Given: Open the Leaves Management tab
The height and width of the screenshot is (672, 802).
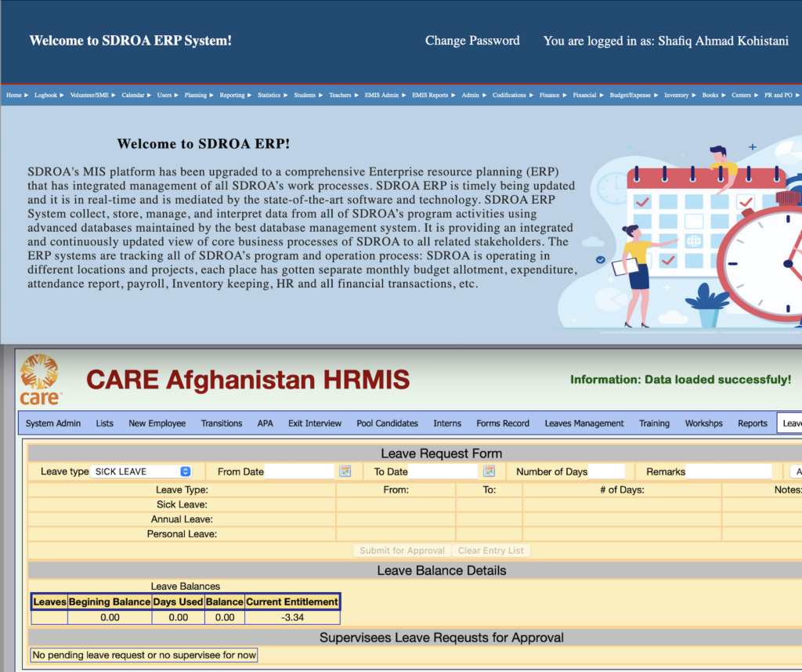Looking at the screenshot, I should 584,423.
